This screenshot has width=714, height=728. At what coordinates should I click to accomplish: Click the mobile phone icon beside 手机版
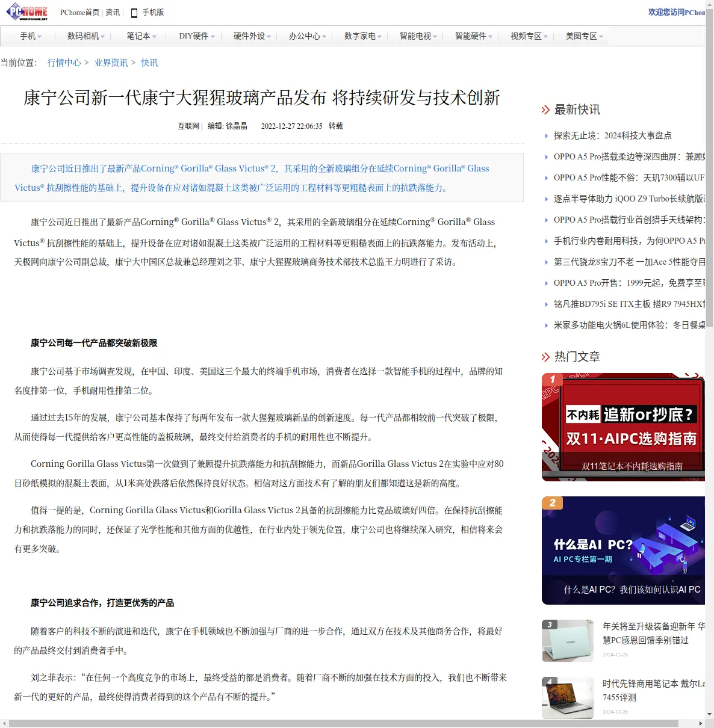(134, 13)
